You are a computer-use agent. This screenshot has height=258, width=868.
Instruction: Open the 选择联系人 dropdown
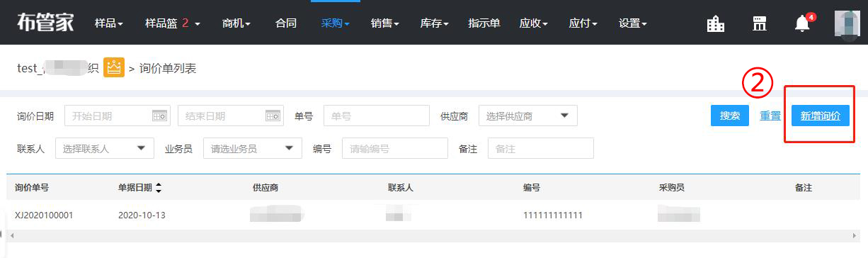tap(105, 148)
